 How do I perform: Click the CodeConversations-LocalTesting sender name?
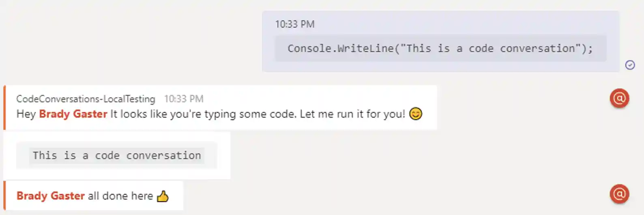(x=86, y=99)
